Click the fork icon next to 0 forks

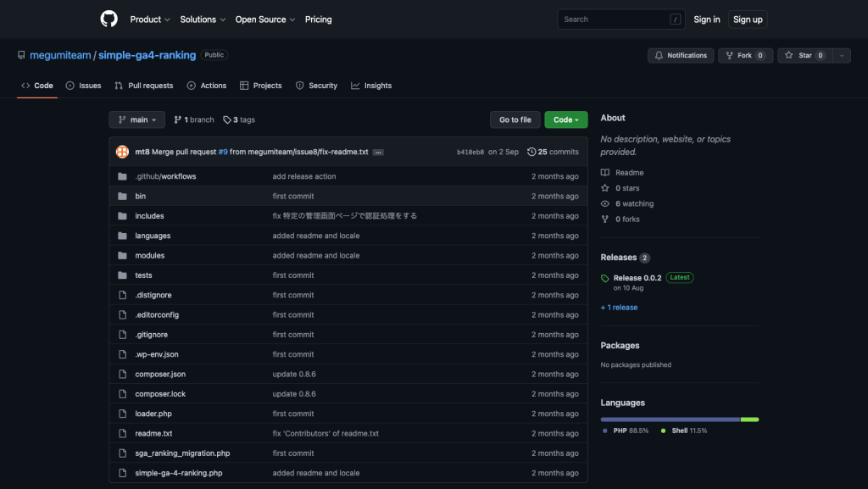(605, 219)
